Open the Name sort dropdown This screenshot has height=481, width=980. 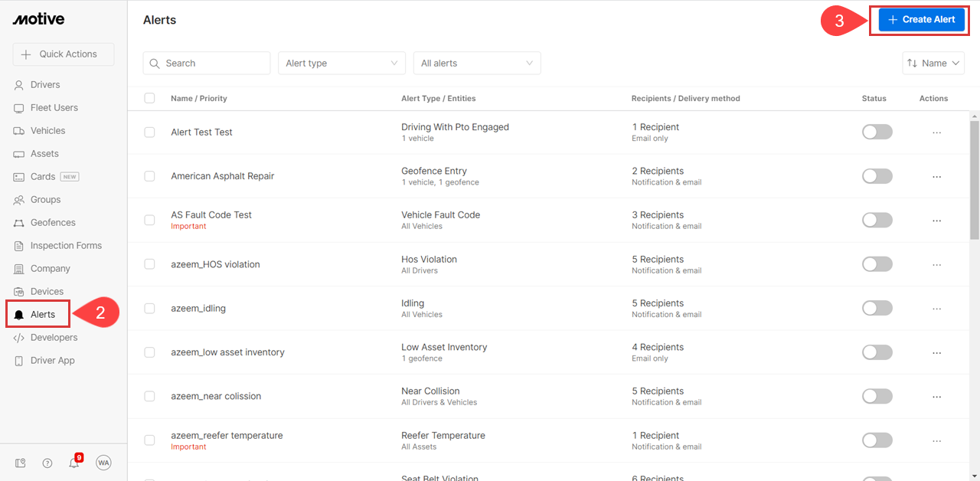(933, 64)
